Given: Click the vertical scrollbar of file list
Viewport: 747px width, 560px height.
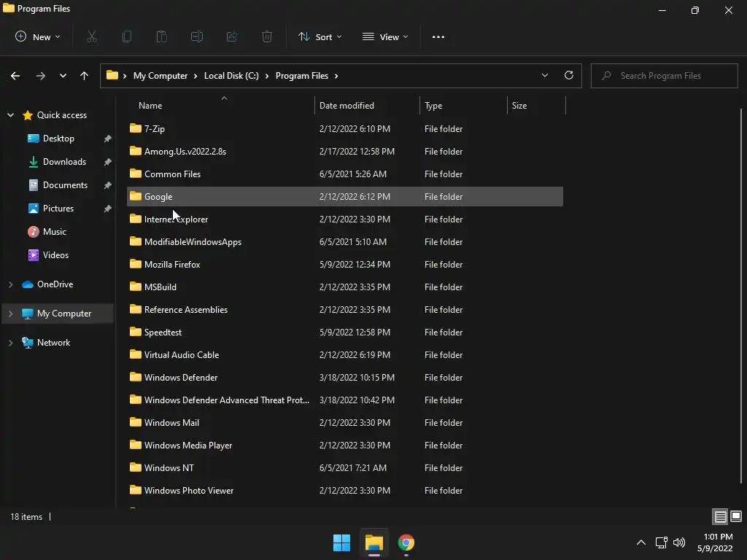Looking at the screenshot, I should coord(741,295).
